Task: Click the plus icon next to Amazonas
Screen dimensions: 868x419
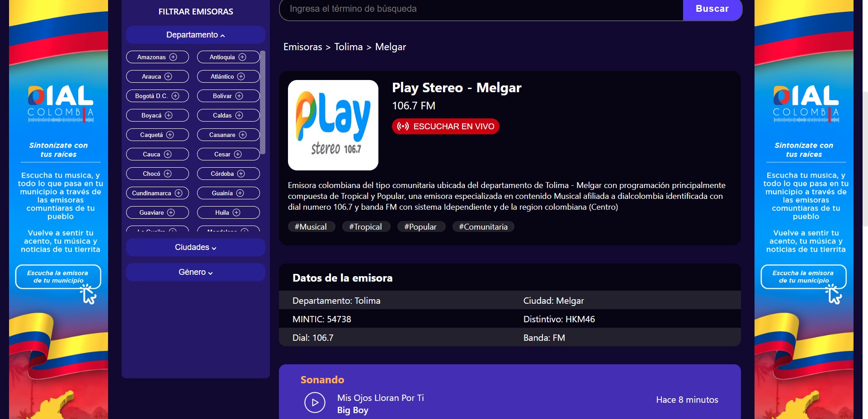Action: coord(173,57)
